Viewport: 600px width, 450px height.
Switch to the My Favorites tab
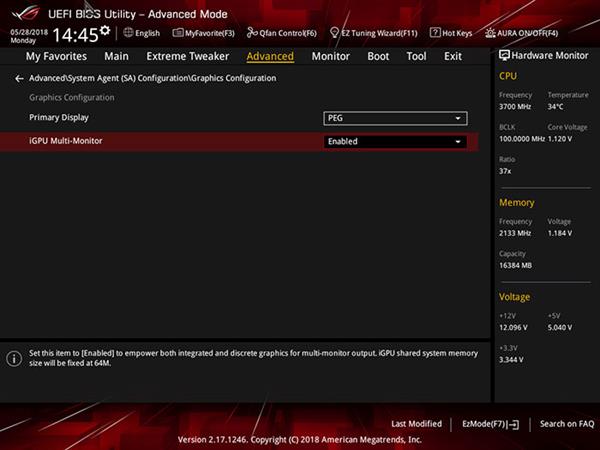point(56,56)
